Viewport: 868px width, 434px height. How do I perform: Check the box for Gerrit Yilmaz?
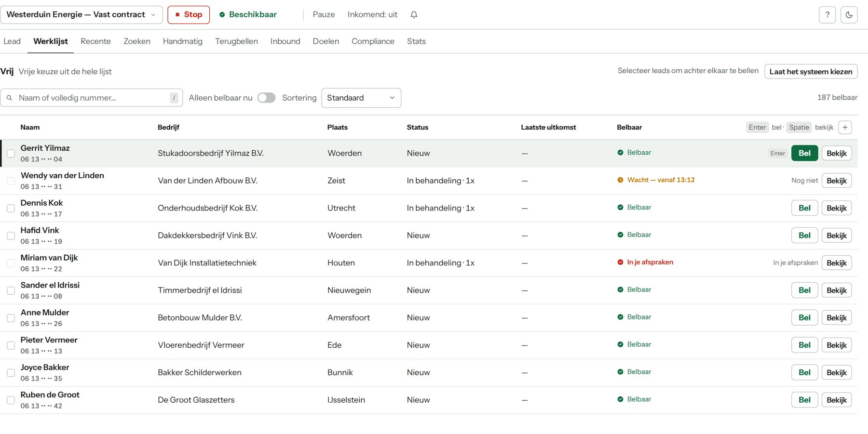tap(11, 154)
